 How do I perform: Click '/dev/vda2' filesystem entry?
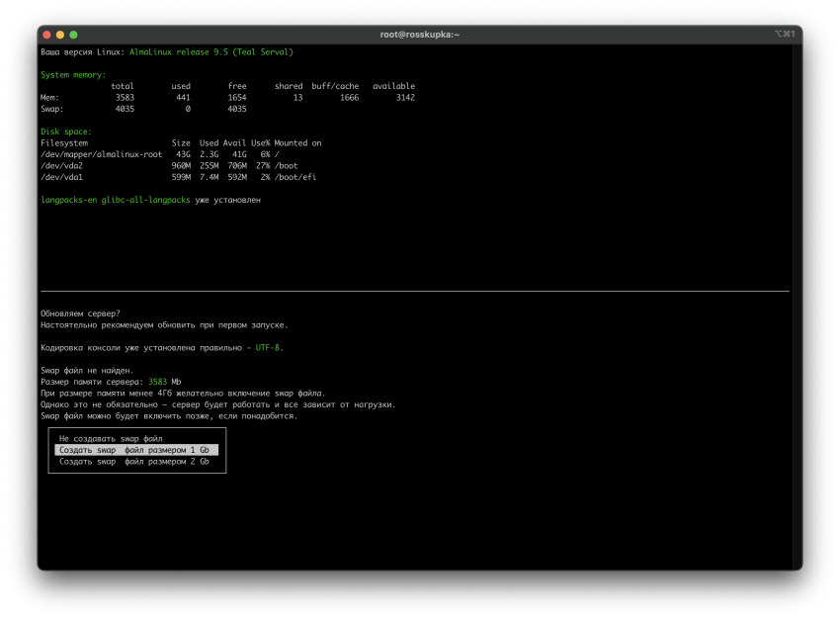coord(61,165)
